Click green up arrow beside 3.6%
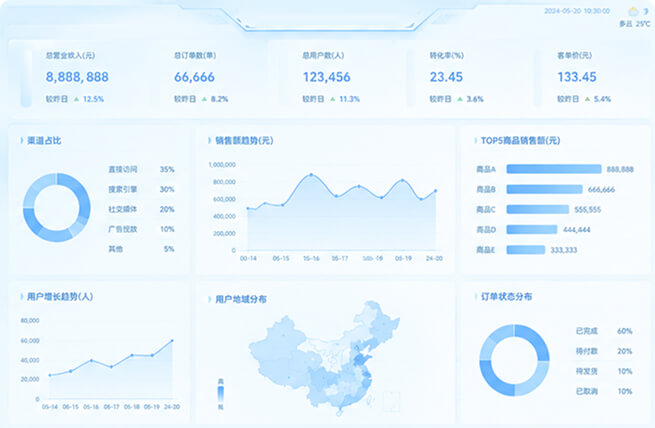This screenshot has width=655, height=428. point(460,99)
